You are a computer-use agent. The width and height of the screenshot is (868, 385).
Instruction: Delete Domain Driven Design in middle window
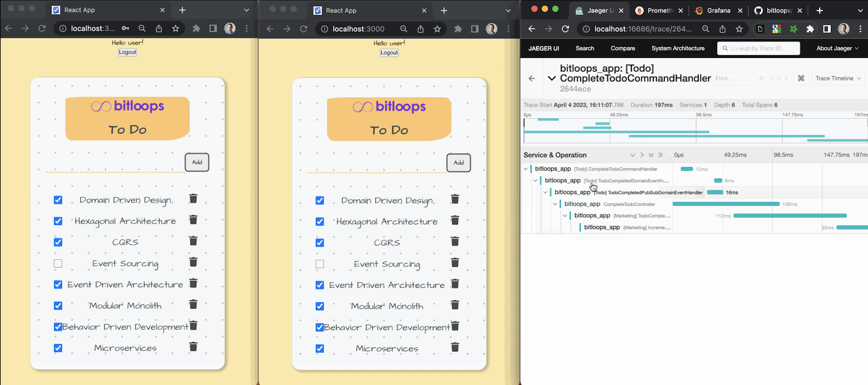tap(455, 199)
